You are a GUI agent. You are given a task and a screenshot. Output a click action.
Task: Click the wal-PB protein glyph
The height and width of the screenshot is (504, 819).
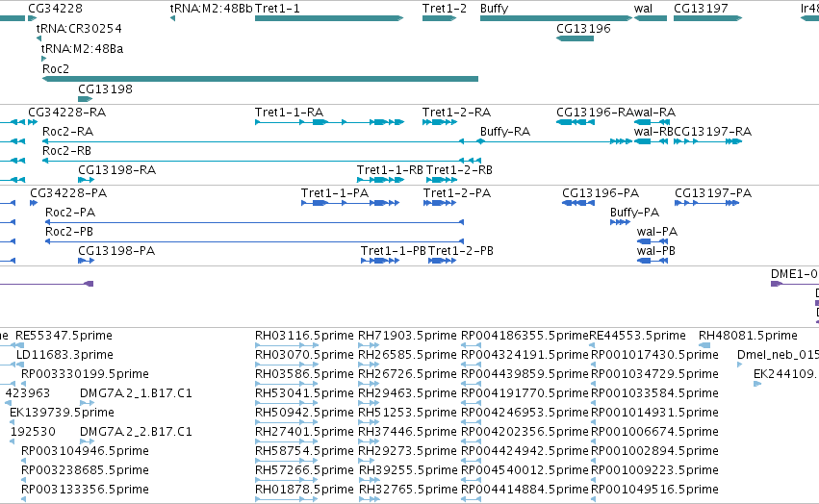click(653, 261)
